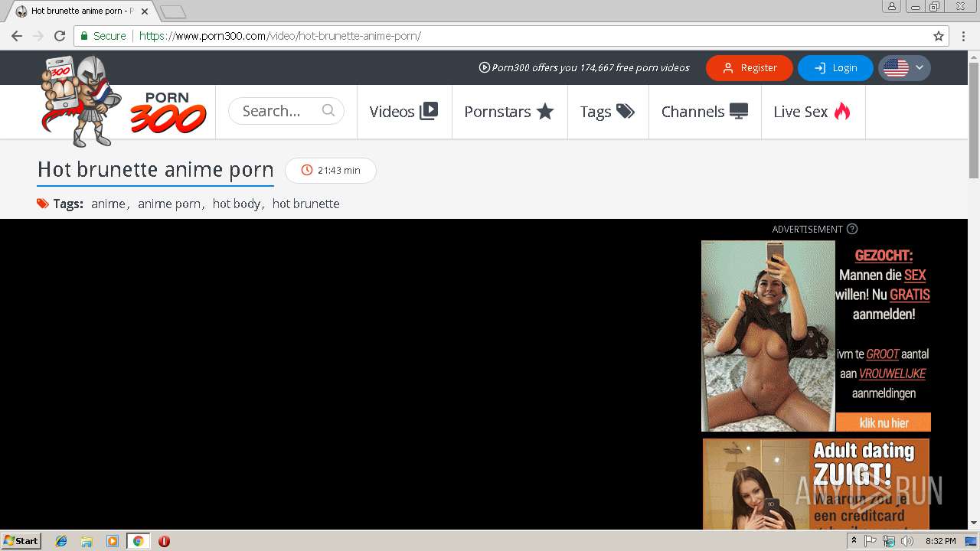Image resolution: width=980 pixels, height=551 pixels.
Task: Open the volume speaker tray icon
Action: 907,541
